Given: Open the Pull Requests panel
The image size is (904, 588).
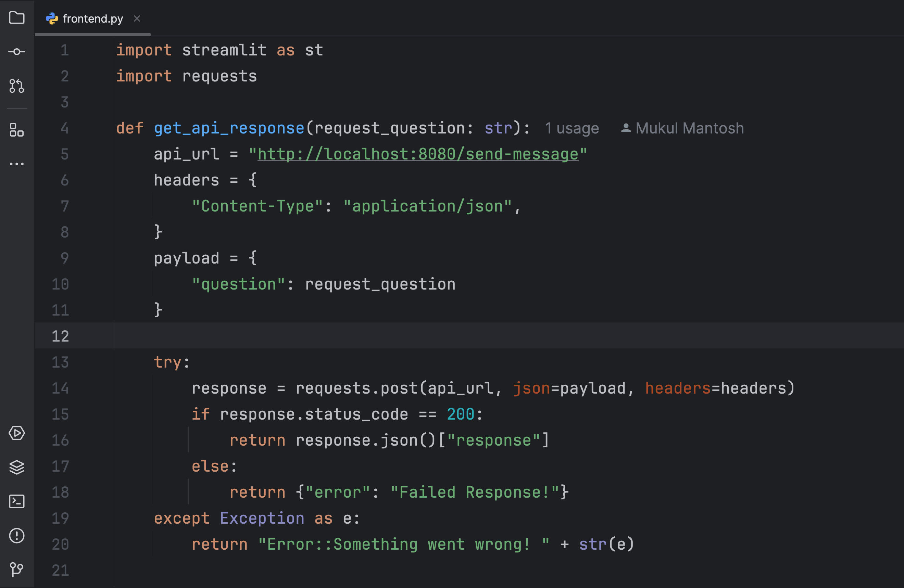Looking at the screenshot, I should click(x=17, y=87).
